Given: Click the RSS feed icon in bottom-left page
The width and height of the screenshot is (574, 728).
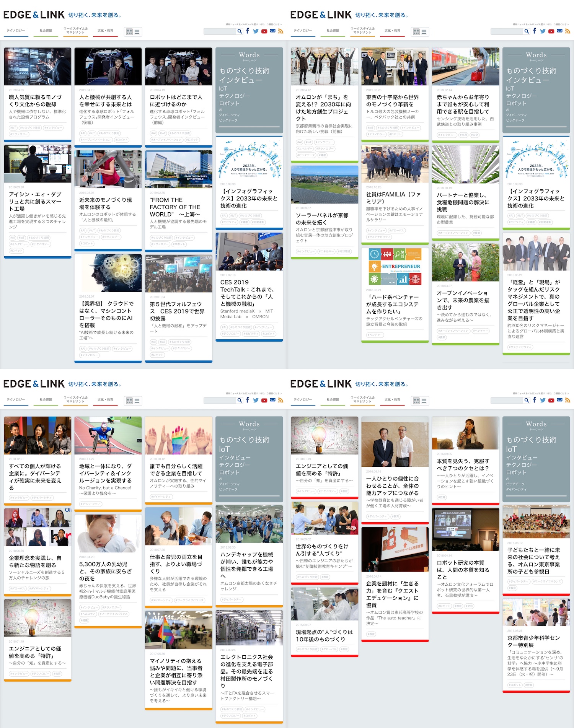Looking at the screenshot, I should tap(280, 401).
